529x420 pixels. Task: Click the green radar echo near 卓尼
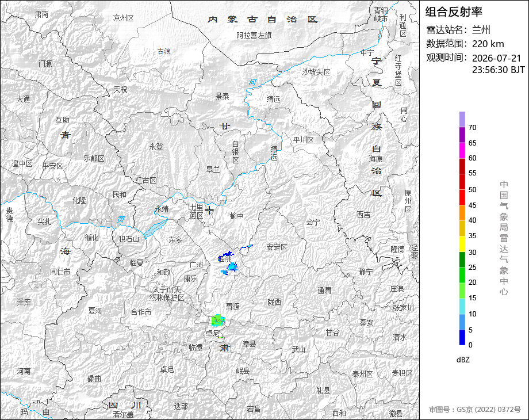click(x=217, y=320)
